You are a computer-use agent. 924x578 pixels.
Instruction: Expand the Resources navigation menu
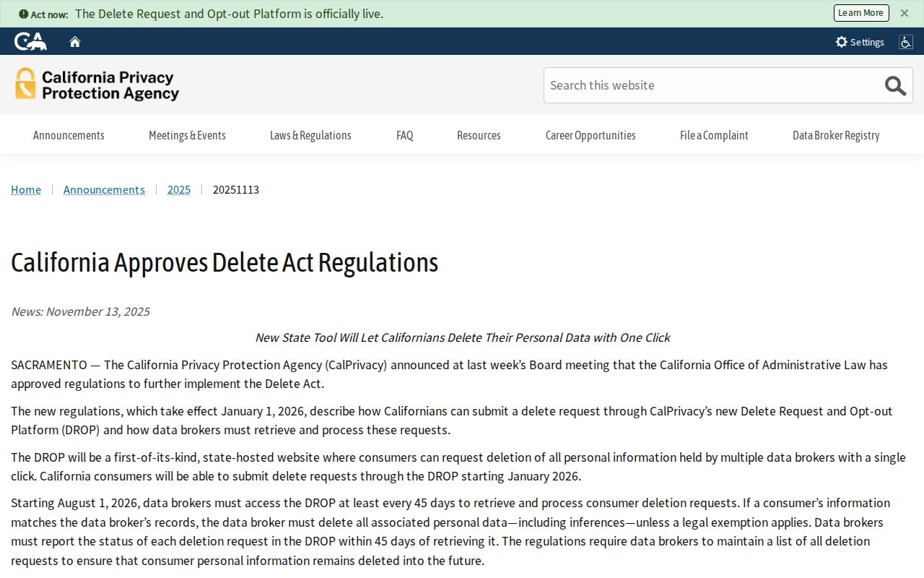(x=479, y=135)
